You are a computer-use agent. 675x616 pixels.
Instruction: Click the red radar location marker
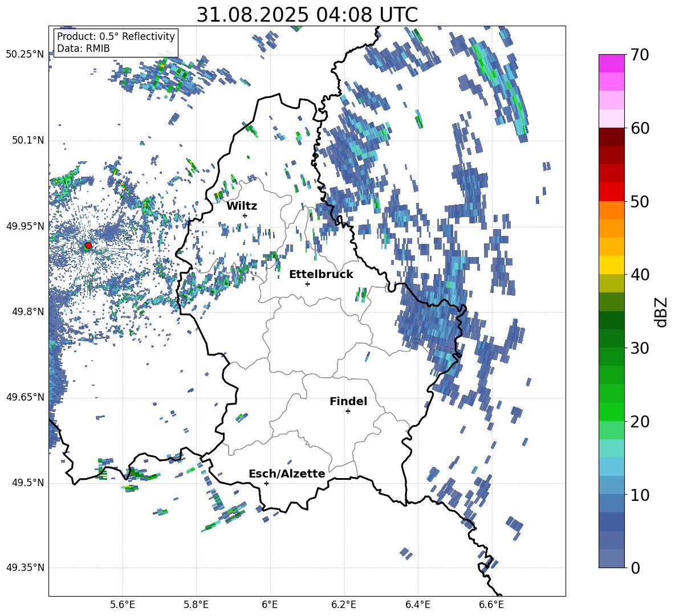pos(88,246)
